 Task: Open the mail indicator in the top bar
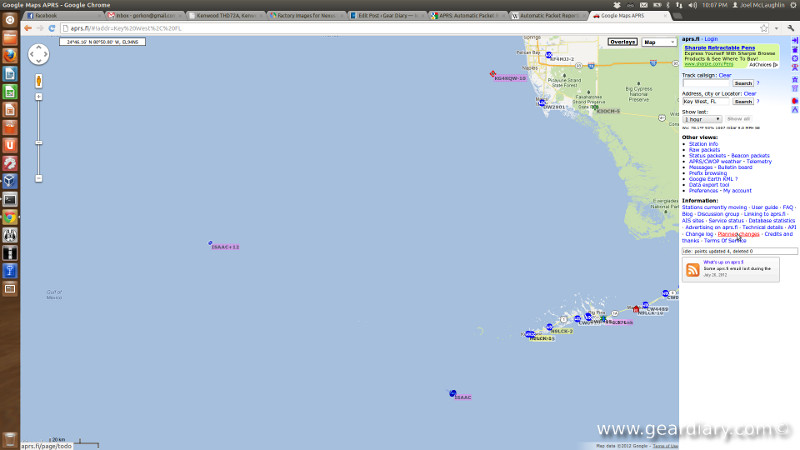(644, 5)
